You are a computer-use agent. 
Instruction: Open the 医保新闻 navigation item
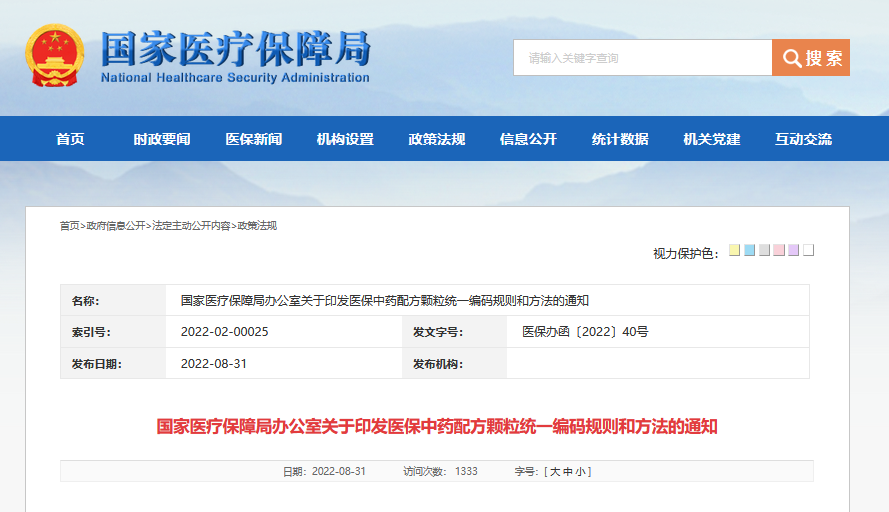pos(253,139)
